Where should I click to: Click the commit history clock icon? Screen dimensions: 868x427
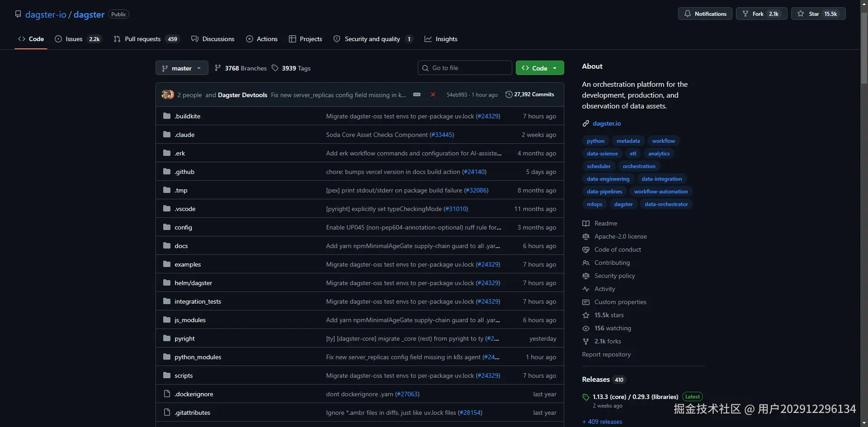509,94
